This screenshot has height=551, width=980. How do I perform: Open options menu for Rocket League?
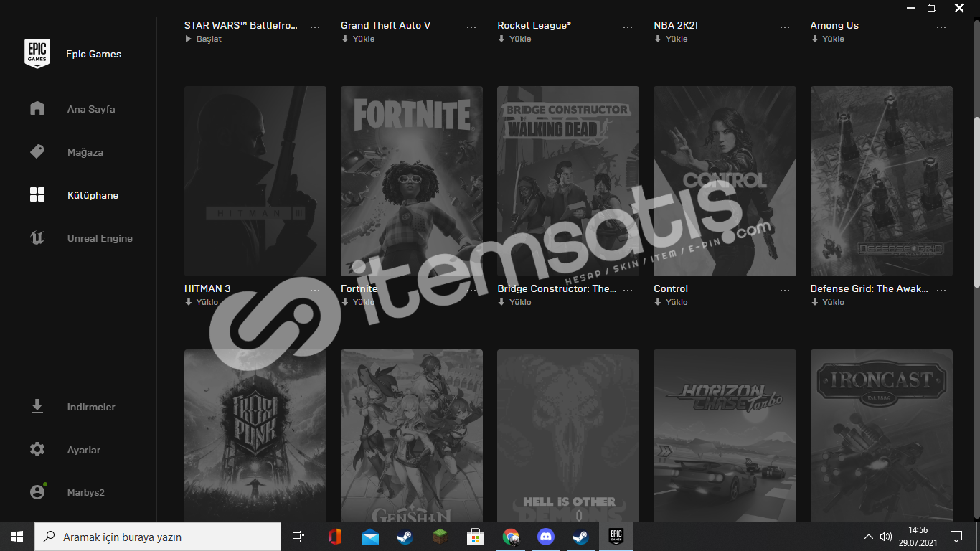tap(628, 27)
